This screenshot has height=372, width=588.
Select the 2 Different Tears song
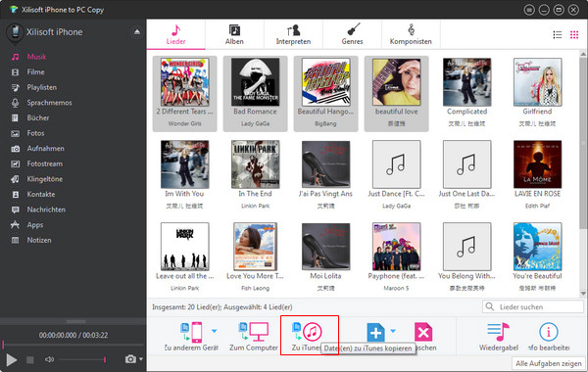pyautogui.click(x=185, y=94)
